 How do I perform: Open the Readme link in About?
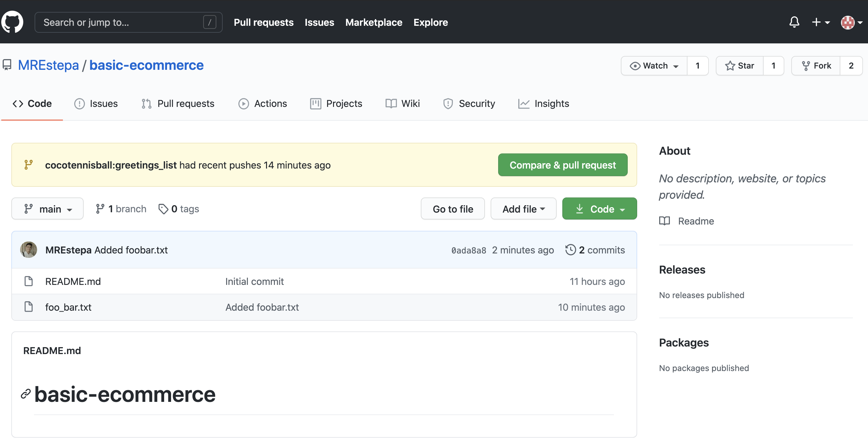pyautogui.click(x=696, y=221)
